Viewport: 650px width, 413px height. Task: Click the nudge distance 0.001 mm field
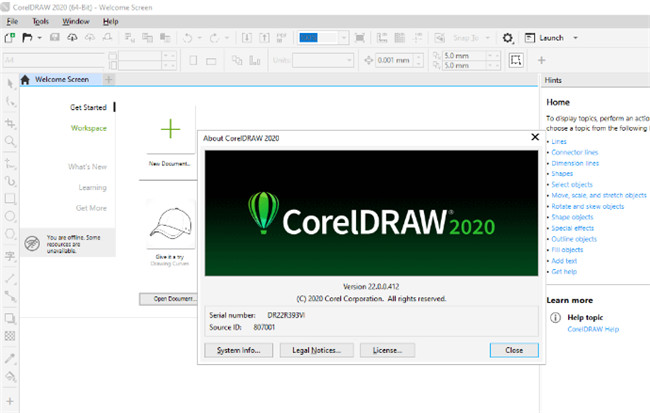pyautogui.click(x=394, y=60)
